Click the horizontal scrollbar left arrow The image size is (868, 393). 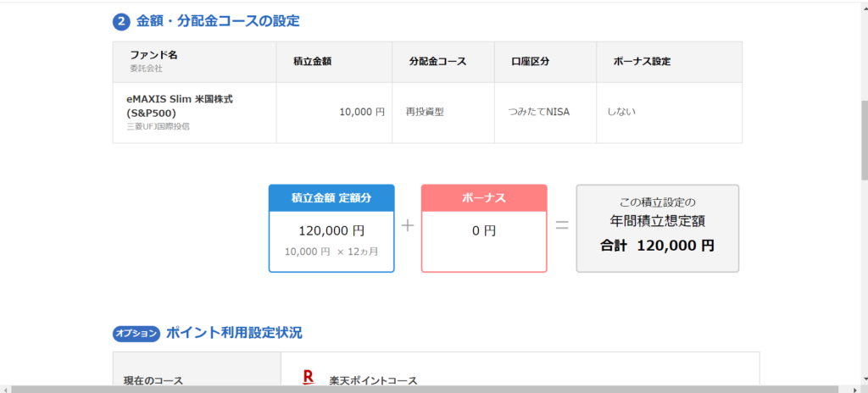point(4,389)
